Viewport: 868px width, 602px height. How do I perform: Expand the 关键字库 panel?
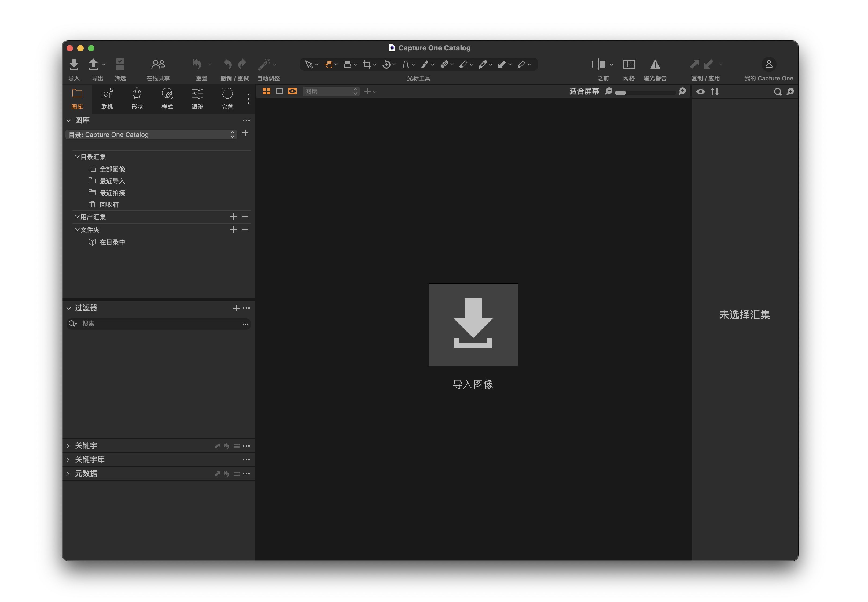point(68,460)
